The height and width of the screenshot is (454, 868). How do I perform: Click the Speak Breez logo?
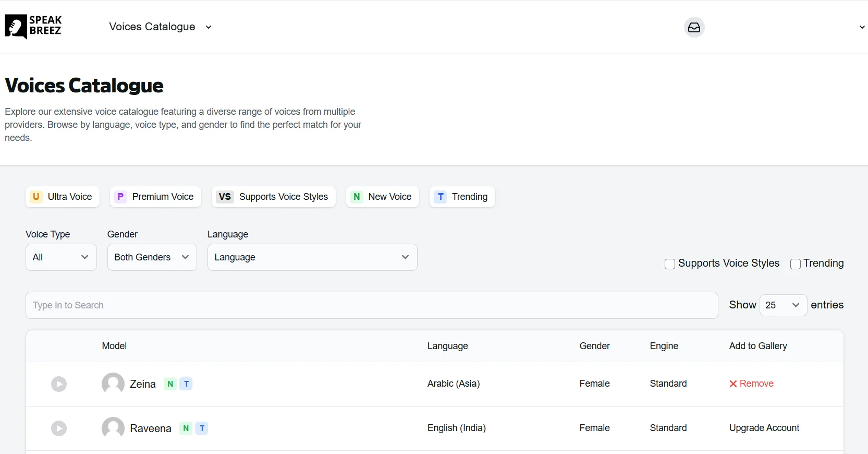pyautogui.click(x=33, y=27)
